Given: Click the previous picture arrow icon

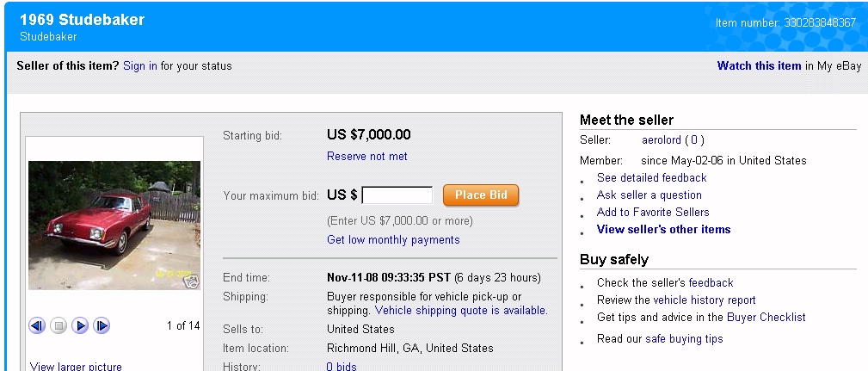Looking at the screenshot, I should coord(37,325).
